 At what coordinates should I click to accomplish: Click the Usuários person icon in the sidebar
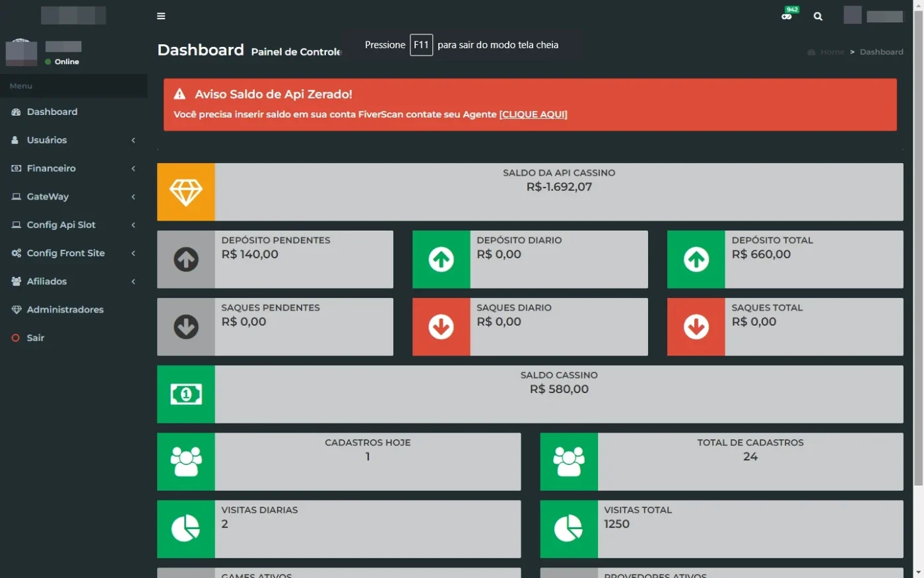(x=15, y=140)
